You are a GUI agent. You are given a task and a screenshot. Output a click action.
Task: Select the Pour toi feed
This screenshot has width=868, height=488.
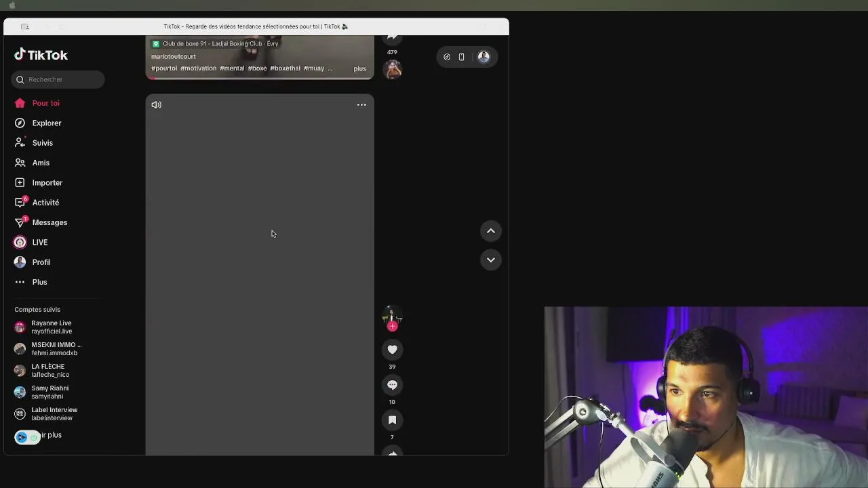(x=45, y=103)
